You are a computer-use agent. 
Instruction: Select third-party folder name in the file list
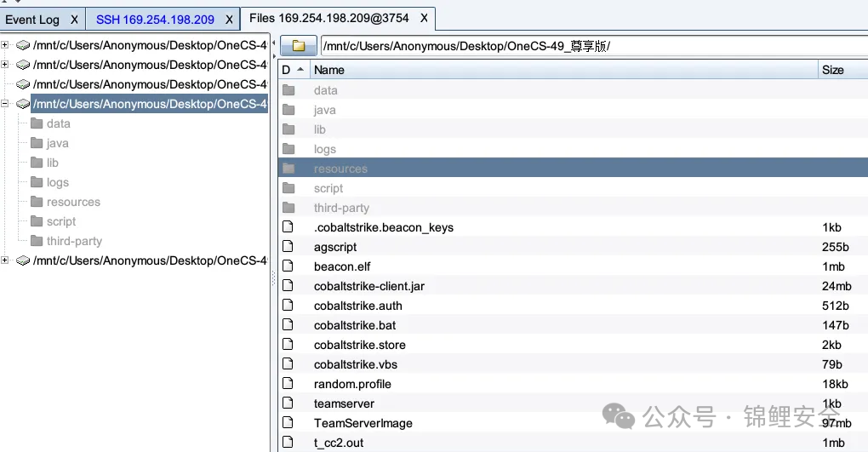[341, 208]
